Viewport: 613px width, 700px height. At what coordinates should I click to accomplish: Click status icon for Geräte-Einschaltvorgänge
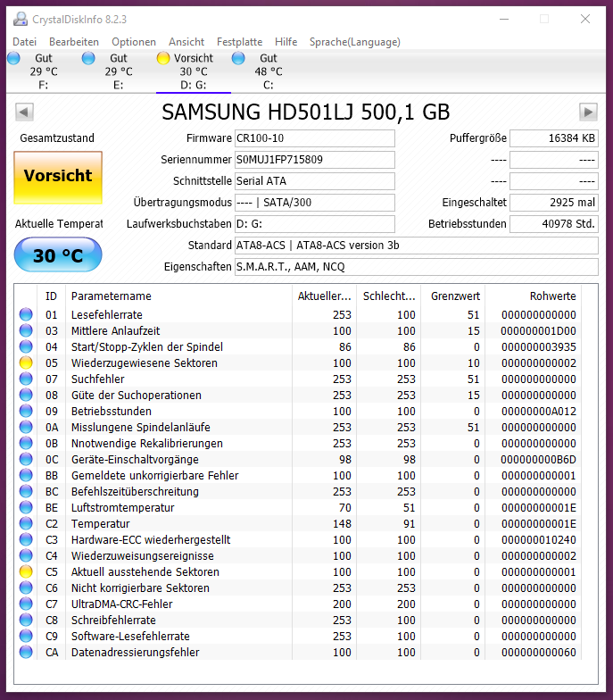tap(26, 459)
